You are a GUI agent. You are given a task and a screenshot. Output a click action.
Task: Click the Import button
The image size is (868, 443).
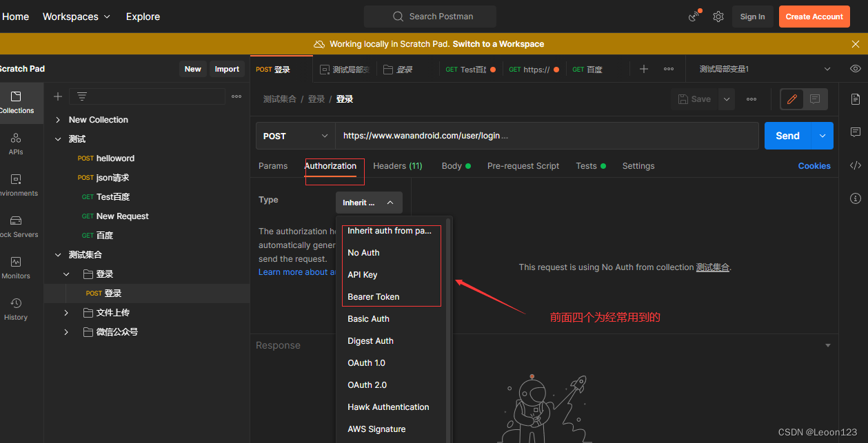227,69
